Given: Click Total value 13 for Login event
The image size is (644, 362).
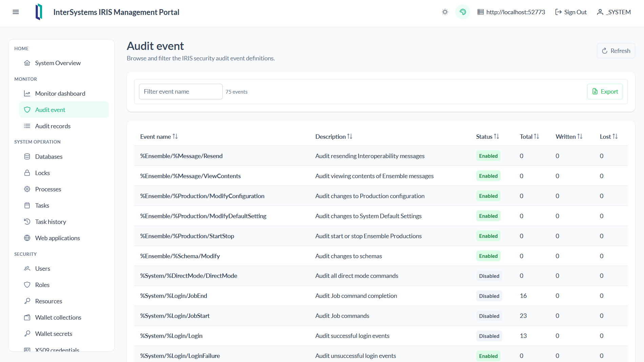Looking at the screenshot, I should click(x=523, y=336).
